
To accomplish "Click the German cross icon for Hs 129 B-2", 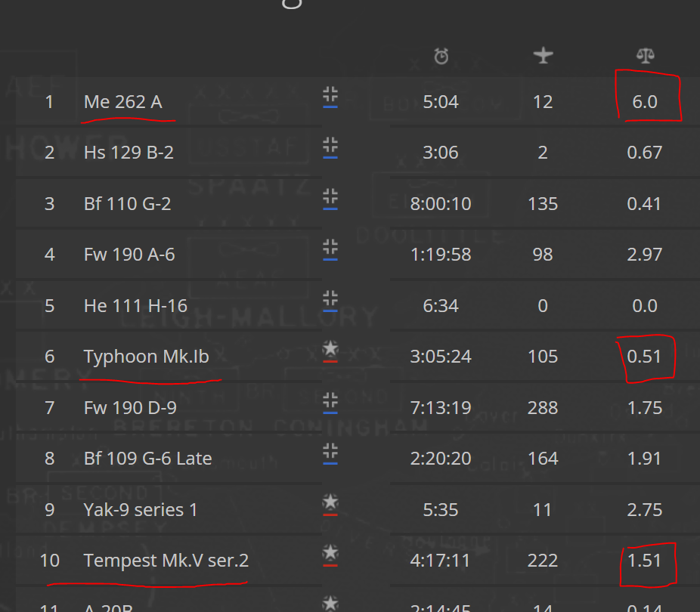I will pos(330,147).
